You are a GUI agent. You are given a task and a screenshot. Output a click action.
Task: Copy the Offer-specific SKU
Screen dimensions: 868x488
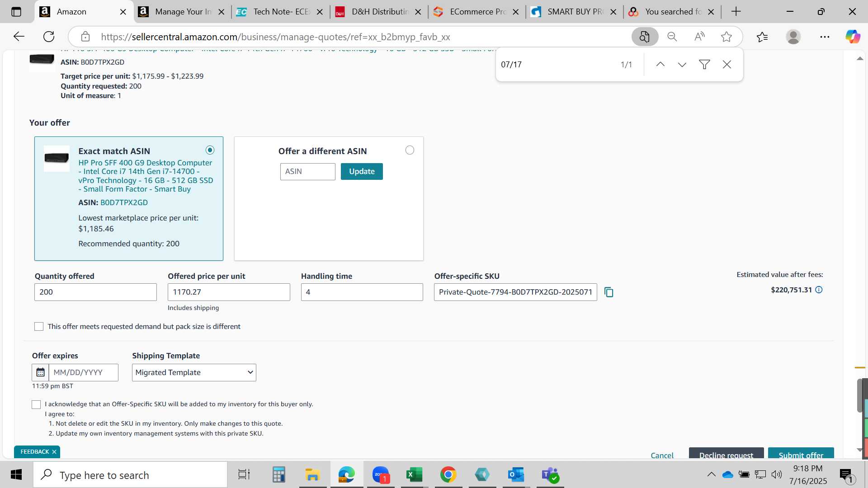[609, 292]
